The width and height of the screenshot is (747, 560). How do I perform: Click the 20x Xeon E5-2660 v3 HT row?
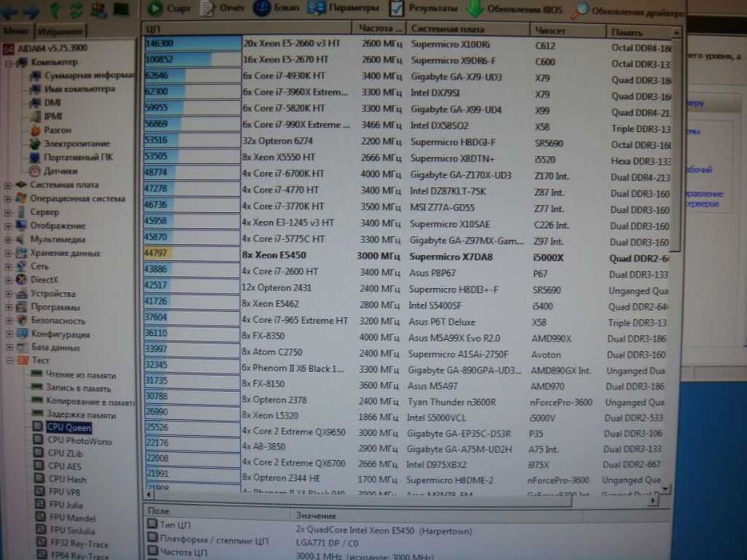[x=408, y=45]
